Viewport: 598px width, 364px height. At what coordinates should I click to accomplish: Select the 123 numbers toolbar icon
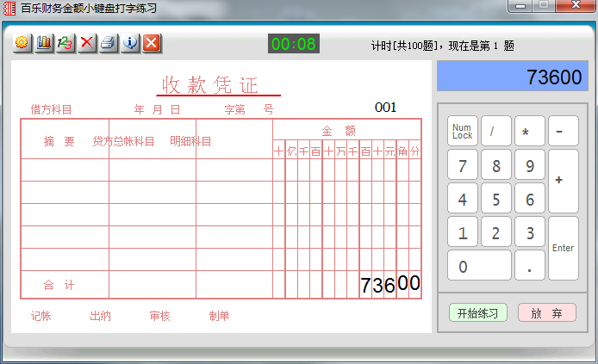tap(65, 43)
